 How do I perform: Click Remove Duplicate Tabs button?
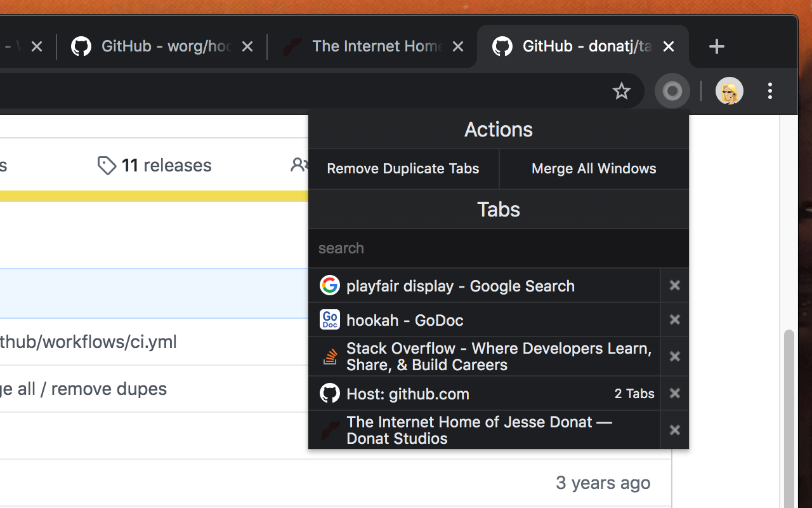403,169
